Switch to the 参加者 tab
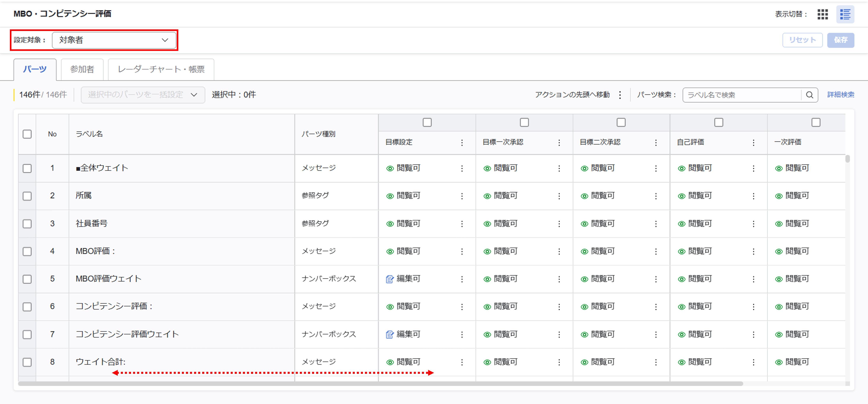This screenshot has width=868, height=404. (82, 69)
